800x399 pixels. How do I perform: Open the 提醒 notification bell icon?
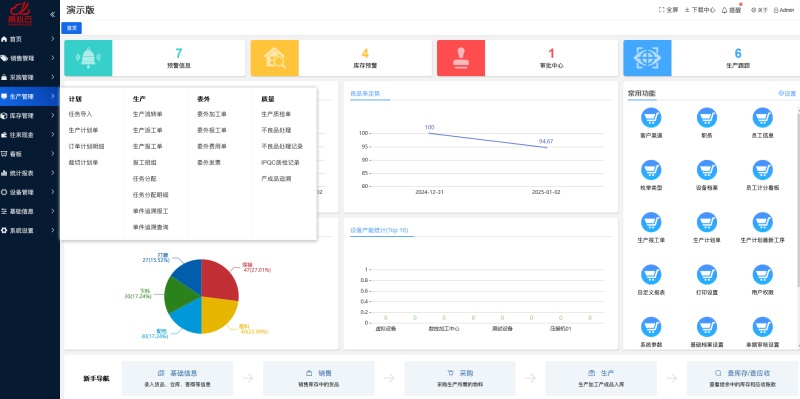point(724,10)
